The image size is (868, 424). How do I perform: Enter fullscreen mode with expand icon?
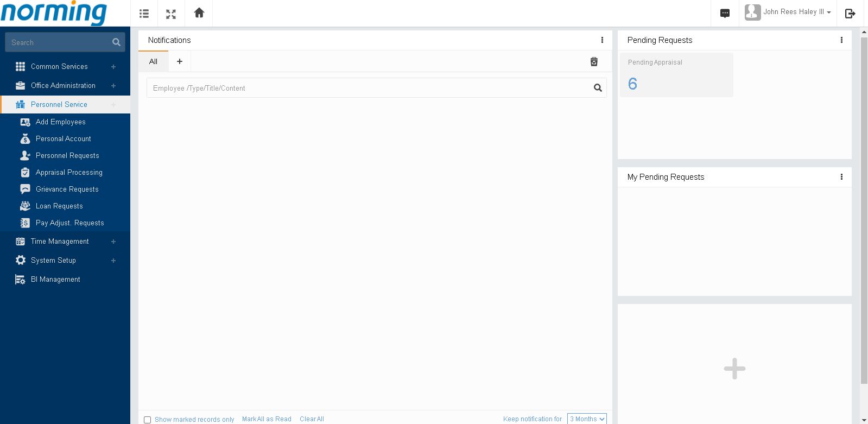(x=171, y=14)
